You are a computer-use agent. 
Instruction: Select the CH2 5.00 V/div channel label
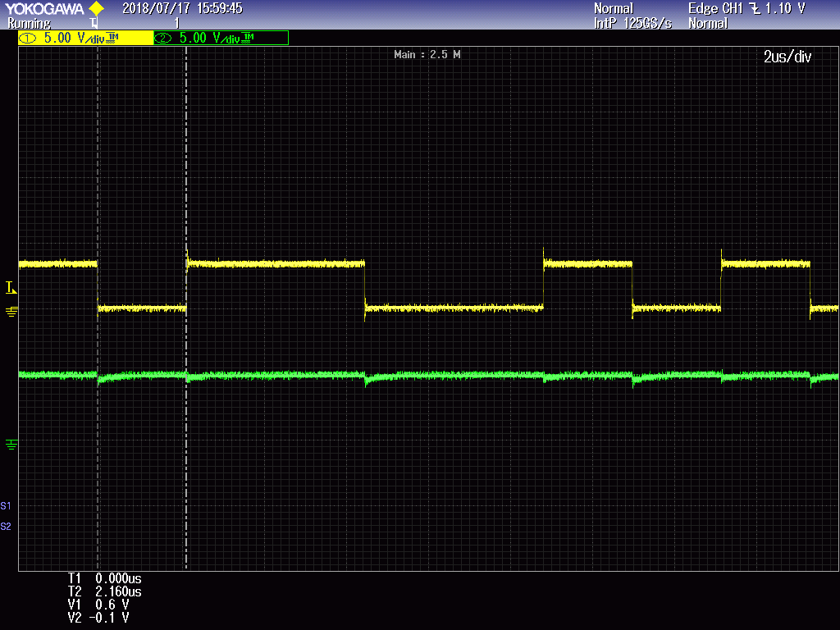(x=221, y=38)
